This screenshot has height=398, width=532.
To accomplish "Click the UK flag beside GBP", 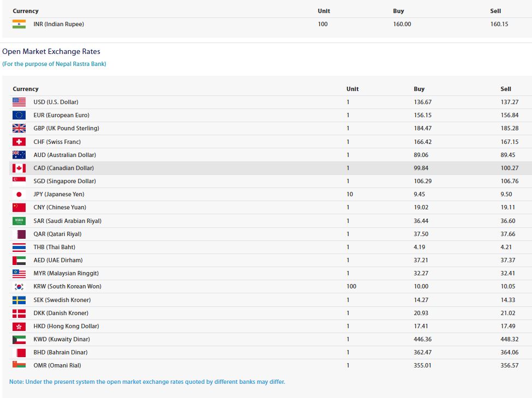I will point(19,128).
